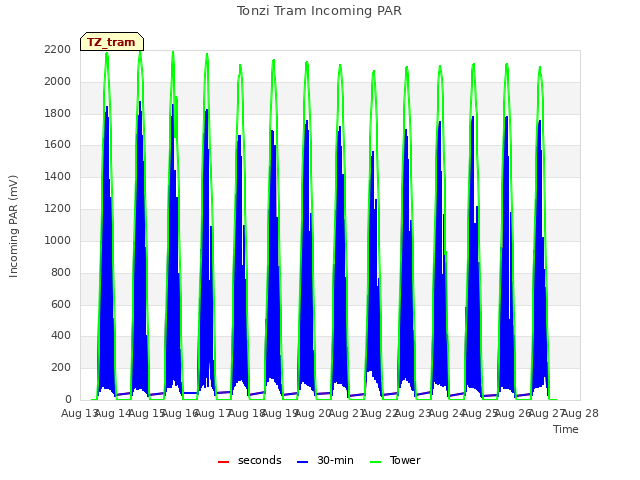Click the red seconds legend swatch
Viewport: 640px width, 480px height.
pos(223,462)
